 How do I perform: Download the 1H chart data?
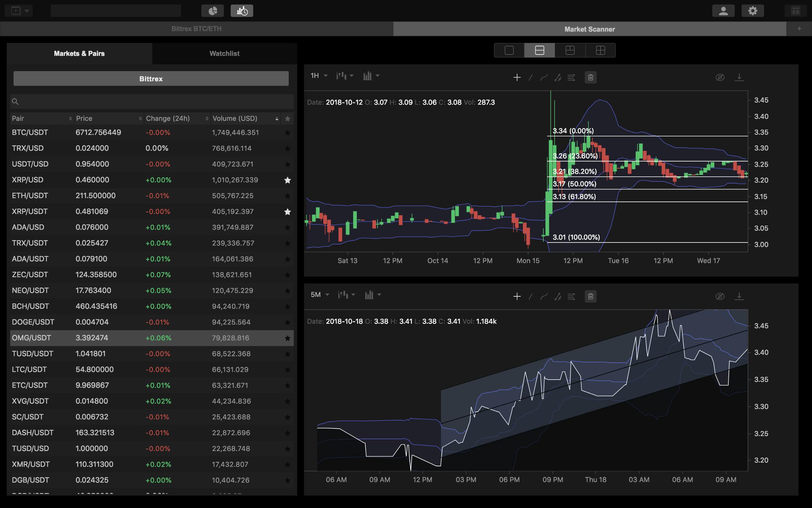coord(740,77)
